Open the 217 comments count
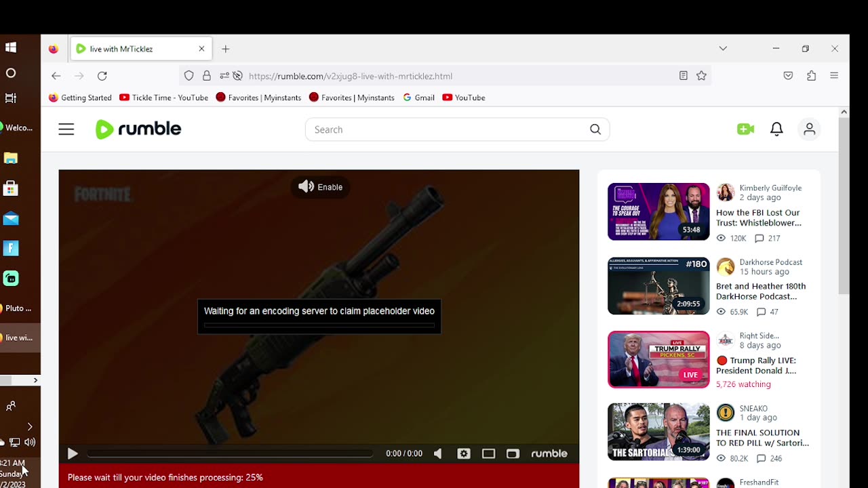The image size is (868, 488). [x=768, y=239]
